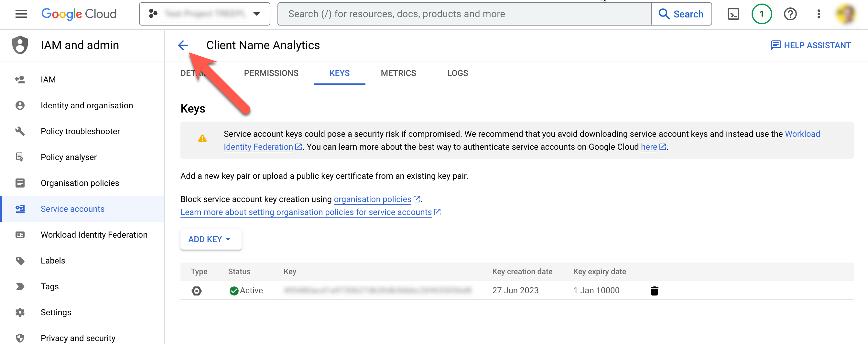Open the LOGS tab

click(x=458, y=73)
